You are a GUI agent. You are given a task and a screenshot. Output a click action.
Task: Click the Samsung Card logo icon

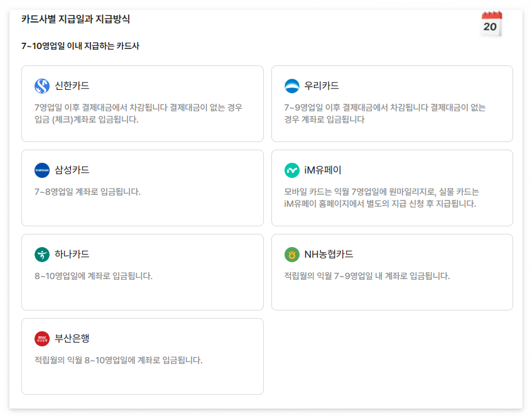pos(41,168)
